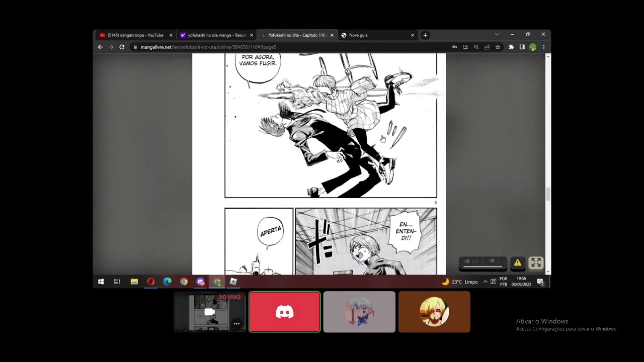Open a new tab with the plus button
Image resolution: width=644 pixels, height=362 pixels.
425,35
